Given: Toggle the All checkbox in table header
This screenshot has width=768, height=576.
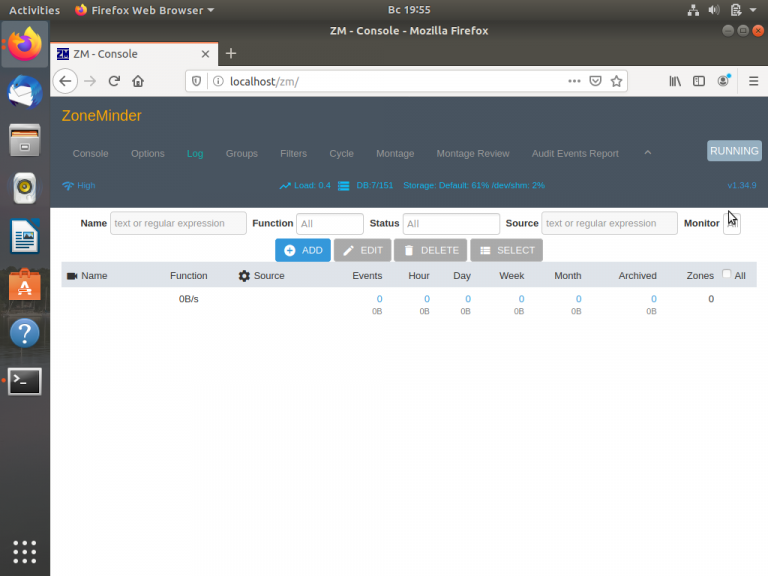Looking at the screenshot, I should coord(726,274).
